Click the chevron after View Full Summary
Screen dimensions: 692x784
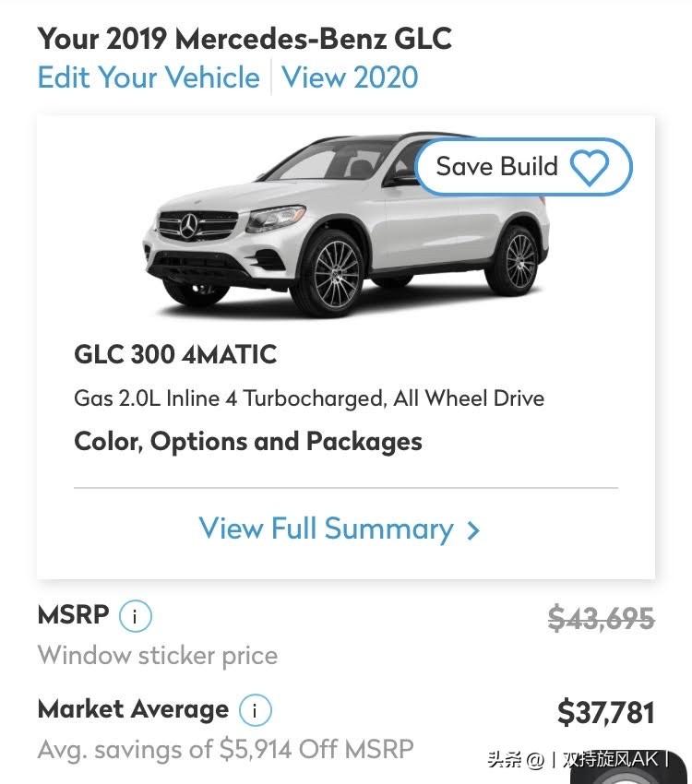(473, 530)
